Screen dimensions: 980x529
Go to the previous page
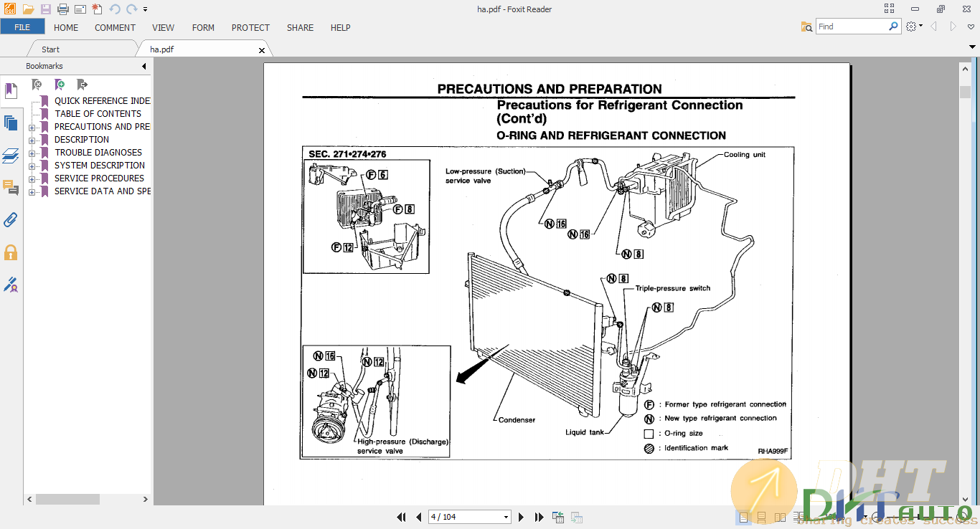418,517
